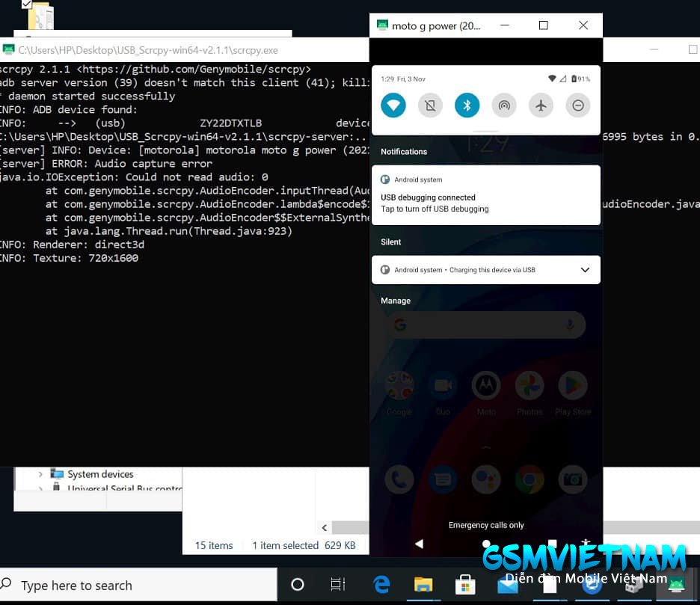This screenshot has height=605, width=700.
Task: Click the scrcpy console window title icon
Action: point(8,49)
